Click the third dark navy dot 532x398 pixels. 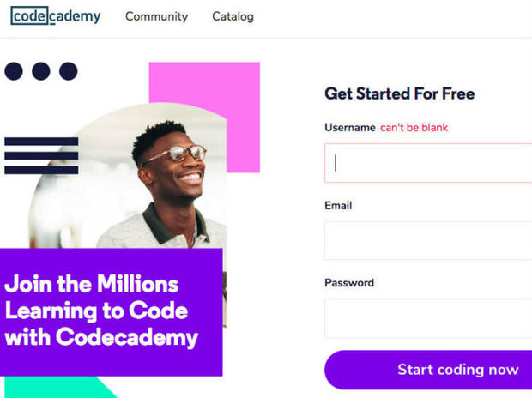tap(68, 71)
